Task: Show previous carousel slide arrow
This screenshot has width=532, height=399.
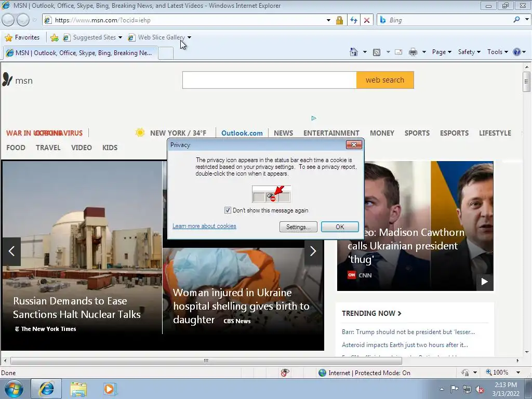Action: click(11, 251)
